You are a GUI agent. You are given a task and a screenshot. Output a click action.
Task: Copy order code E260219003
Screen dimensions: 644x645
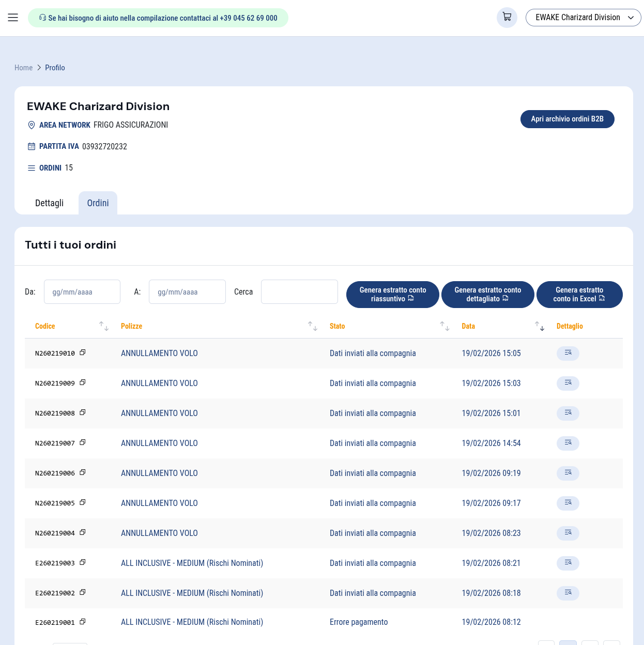[x=83, y=562]
